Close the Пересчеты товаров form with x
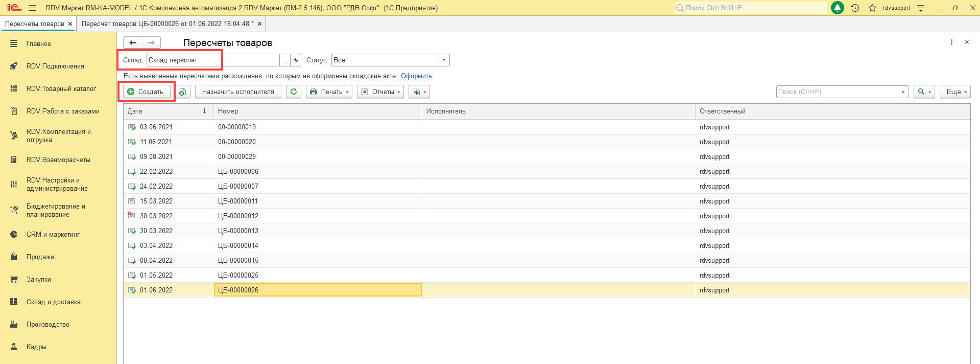980x364 pixels. 967,42
